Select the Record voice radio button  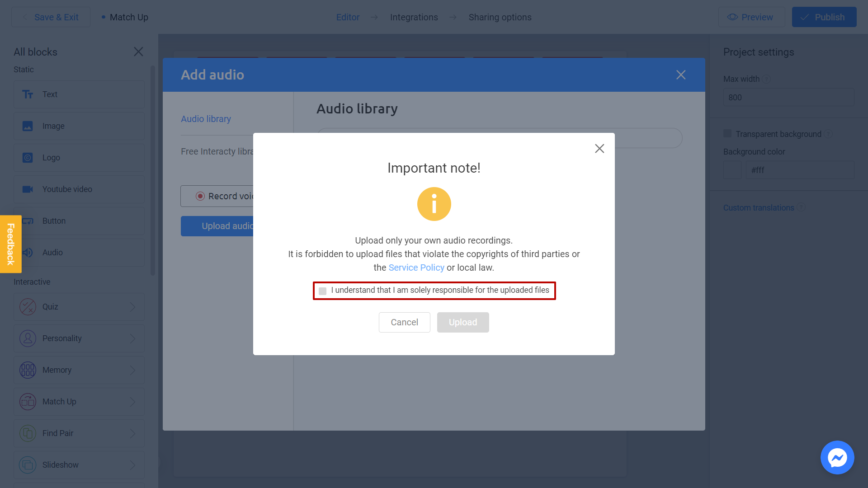point(200,196)
